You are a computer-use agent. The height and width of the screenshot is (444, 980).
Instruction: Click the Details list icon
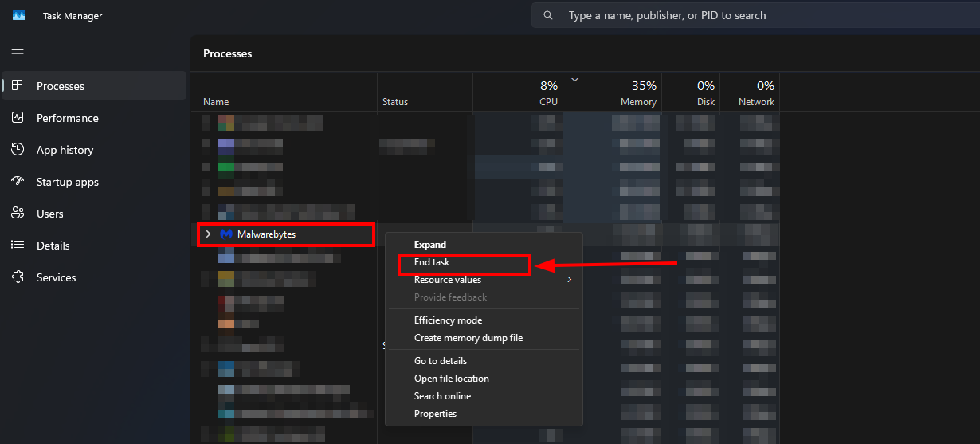pos(18,246)
